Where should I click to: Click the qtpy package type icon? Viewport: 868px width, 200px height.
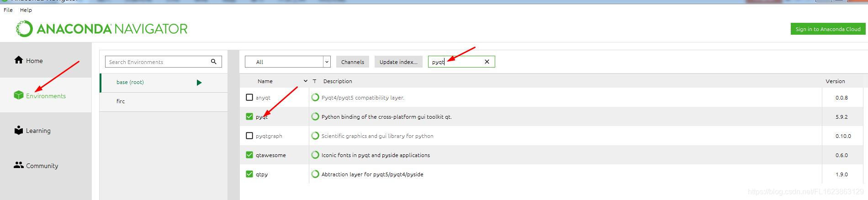pyautogui.click(x=315, y=174)
